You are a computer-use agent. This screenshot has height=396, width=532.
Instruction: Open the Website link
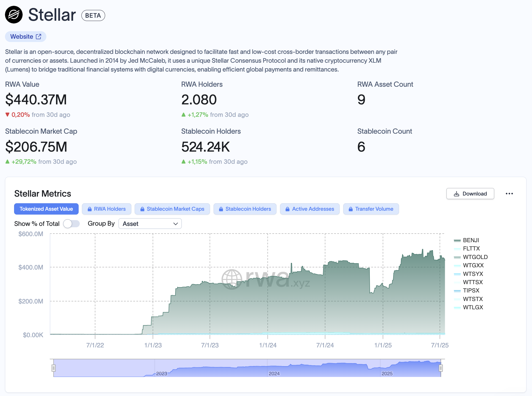pyautogui.click(x=22, y=36)
